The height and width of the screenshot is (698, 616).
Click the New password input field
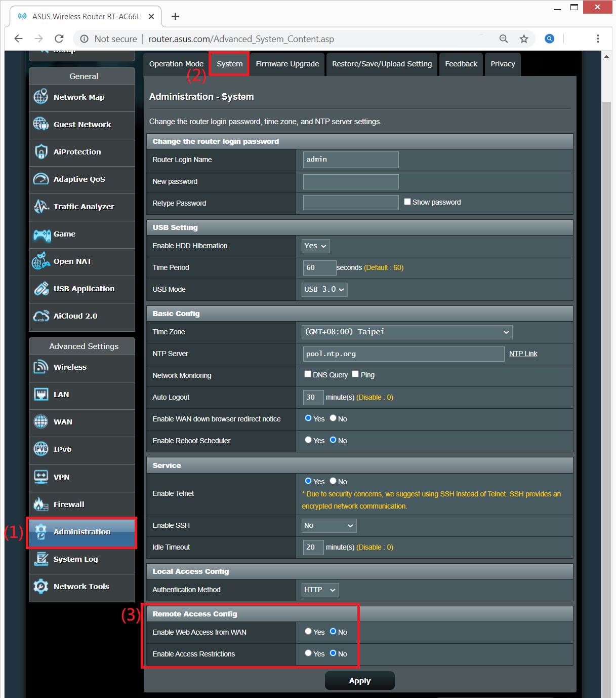[x=351, y=181]
